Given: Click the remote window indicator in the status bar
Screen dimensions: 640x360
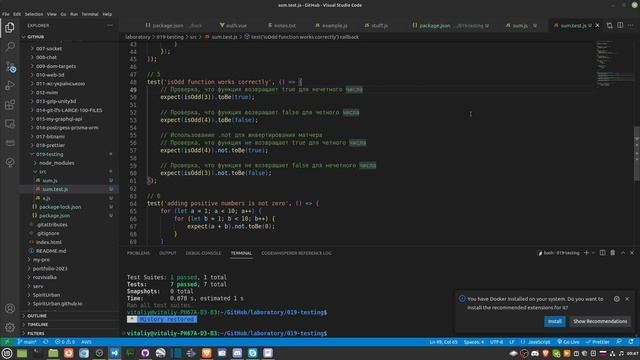Looking at the screenshot, I should (x=7, y=342).
